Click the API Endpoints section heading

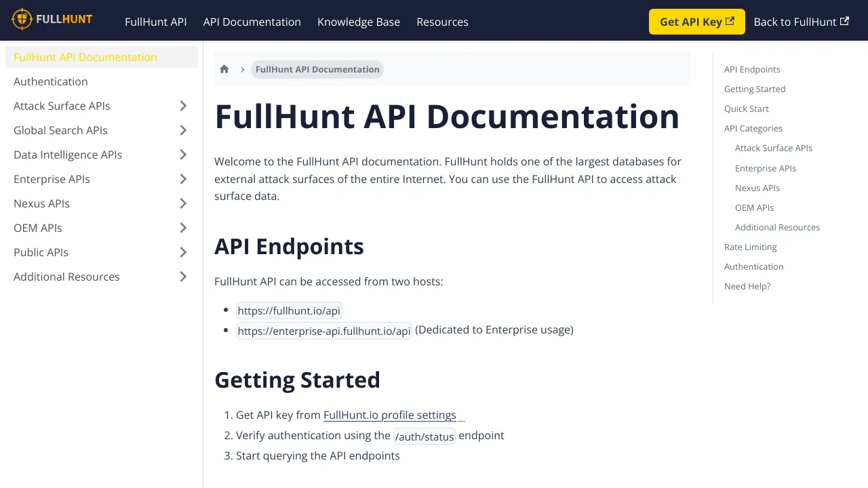click(289, 247)
